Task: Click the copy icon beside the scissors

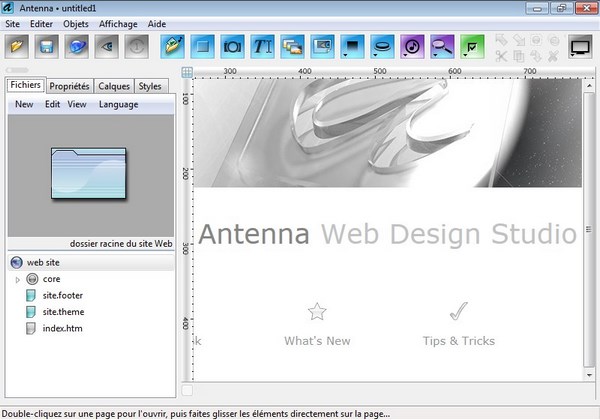Action: 518,56
